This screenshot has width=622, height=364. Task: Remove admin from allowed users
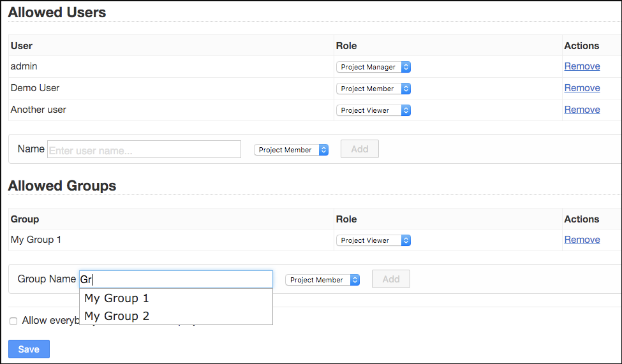coord(582,66)
